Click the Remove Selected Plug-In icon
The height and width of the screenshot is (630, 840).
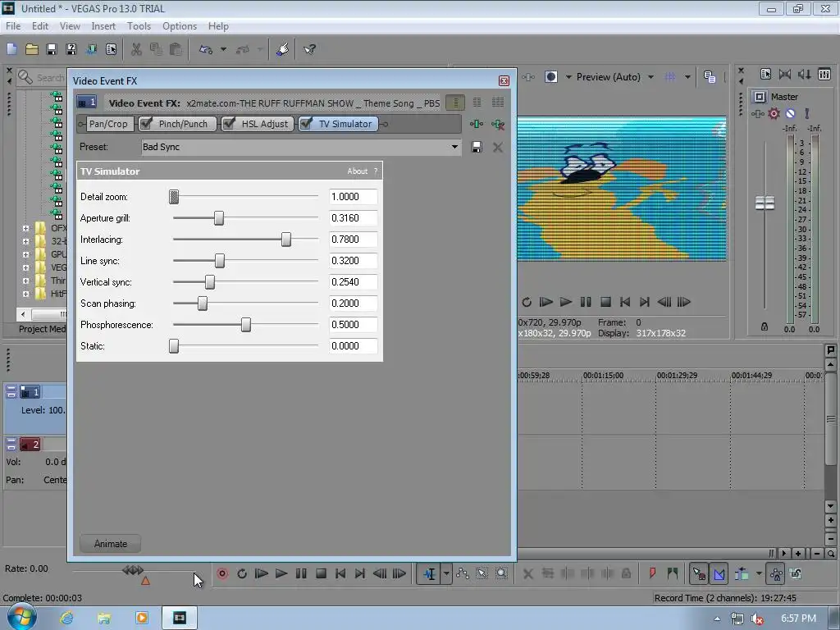[498, 125]
